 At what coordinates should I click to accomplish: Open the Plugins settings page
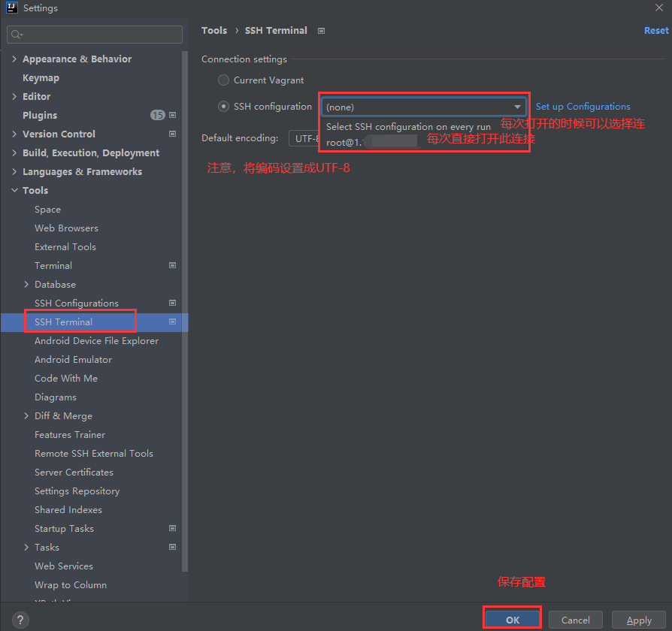tap(39, 115)
